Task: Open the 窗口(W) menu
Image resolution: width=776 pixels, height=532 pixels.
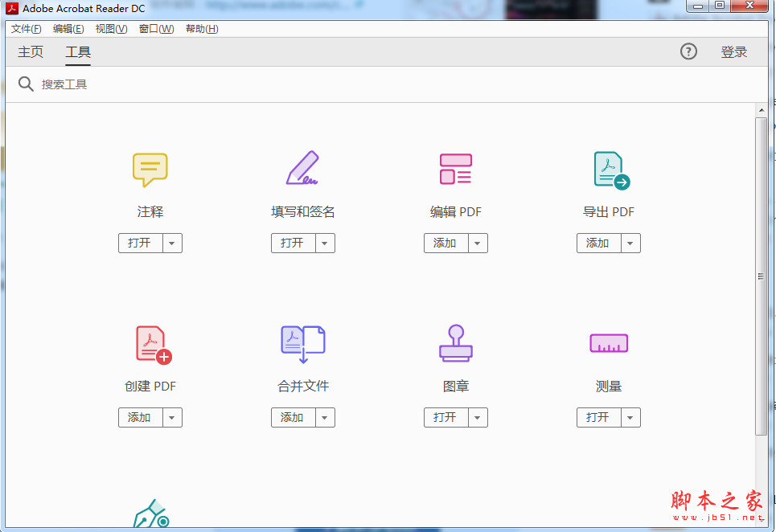Action: [156, 29]
